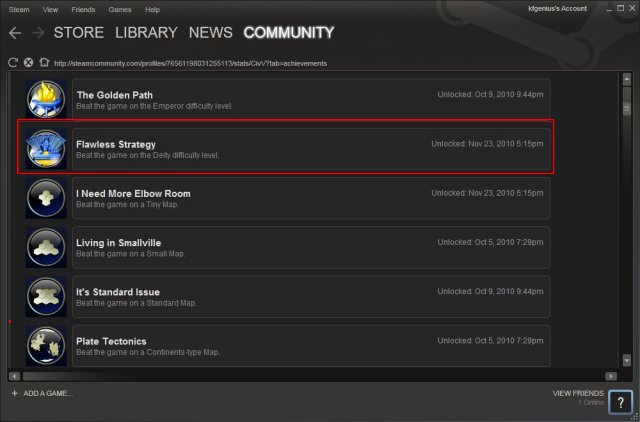
Task: Click ADD A GAME... button
Action: [48, 393]
